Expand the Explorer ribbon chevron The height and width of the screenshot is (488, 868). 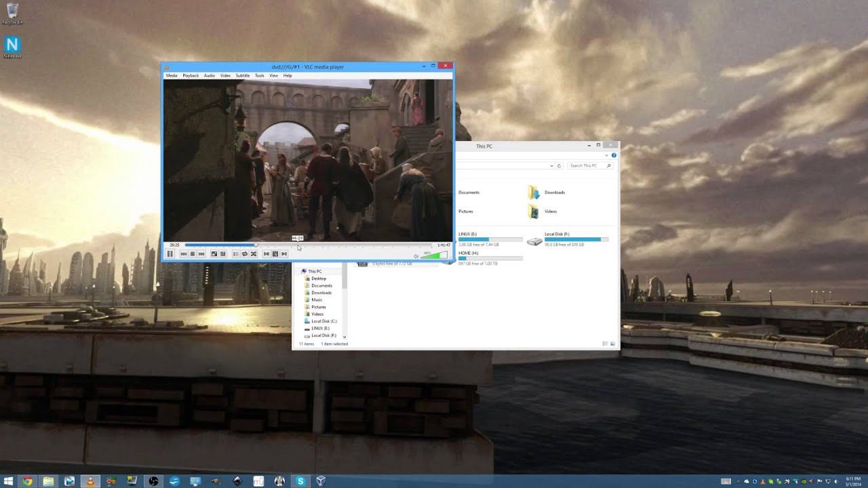606,155
